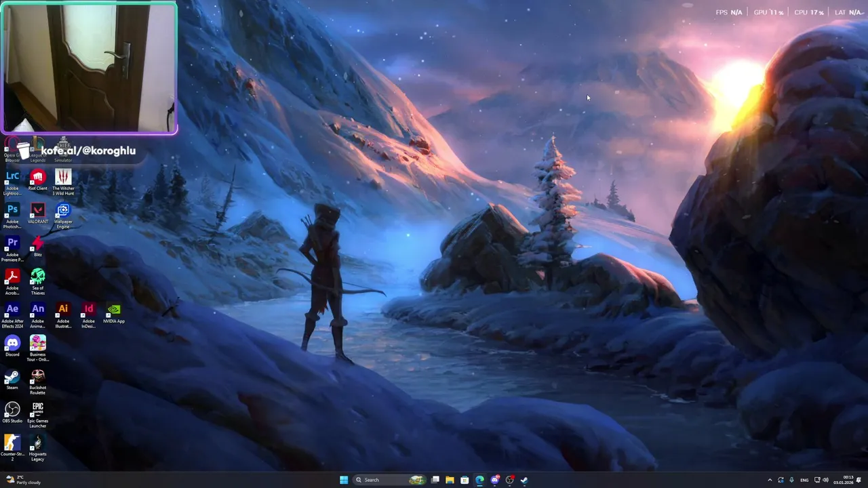Select the Epic Games Launcher icon
The width and height of the screenshot is (868, 488).
37,415
